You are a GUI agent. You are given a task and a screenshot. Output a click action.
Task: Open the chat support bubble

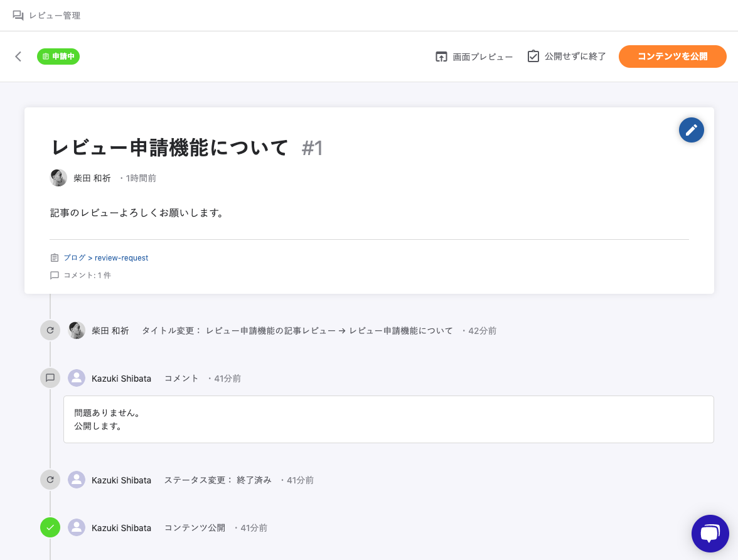pos(710,534)
